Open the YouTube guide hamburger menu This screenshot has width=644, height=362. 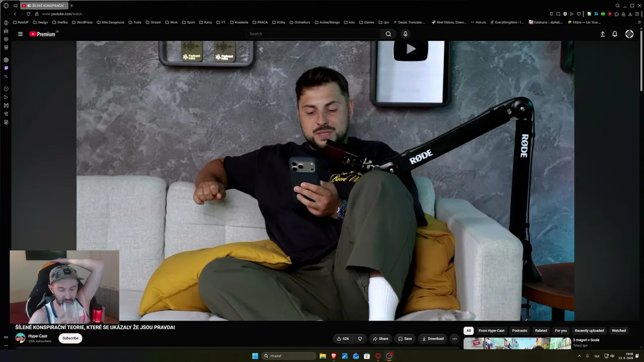coord(20,34)
